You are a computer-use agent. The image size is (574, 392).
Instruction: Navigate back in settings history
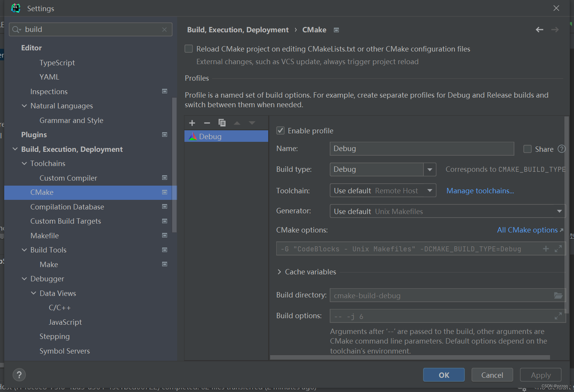539,30
